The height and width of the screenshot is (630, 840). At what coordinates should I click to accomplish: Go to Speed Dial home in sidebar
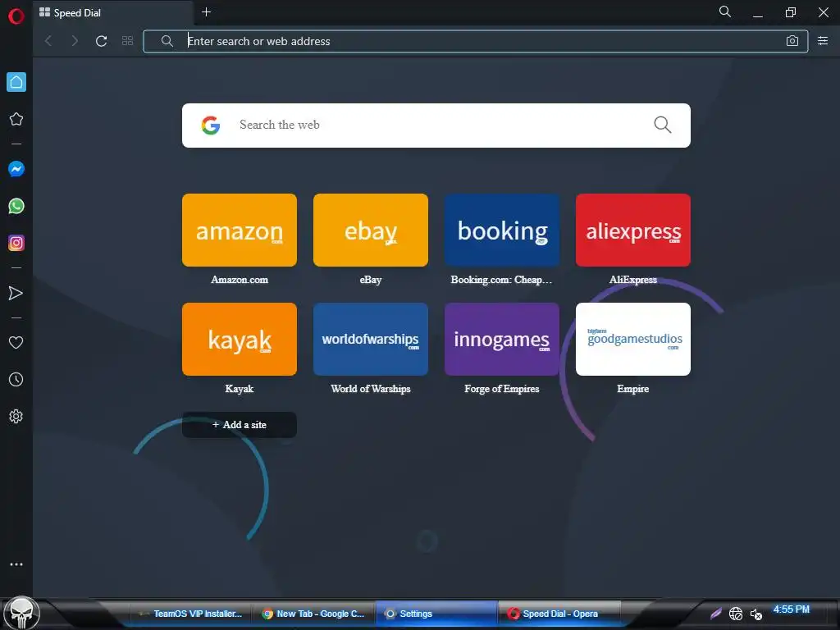pos(16,82)
